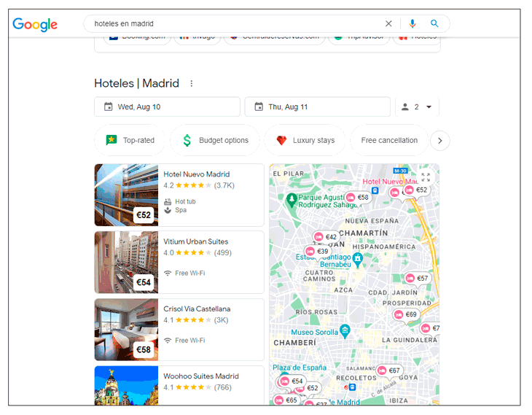The width and height of the screenshot is (532, 415).
Task: Select the Luxury stays filter chip
Action: [x=305, y=140]
